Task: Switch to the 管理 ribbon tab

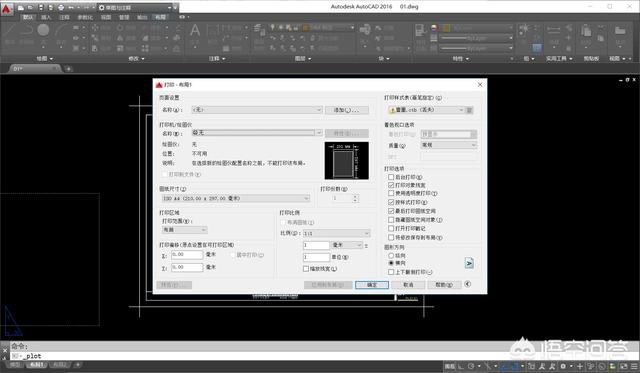Action: pos(124,17)
